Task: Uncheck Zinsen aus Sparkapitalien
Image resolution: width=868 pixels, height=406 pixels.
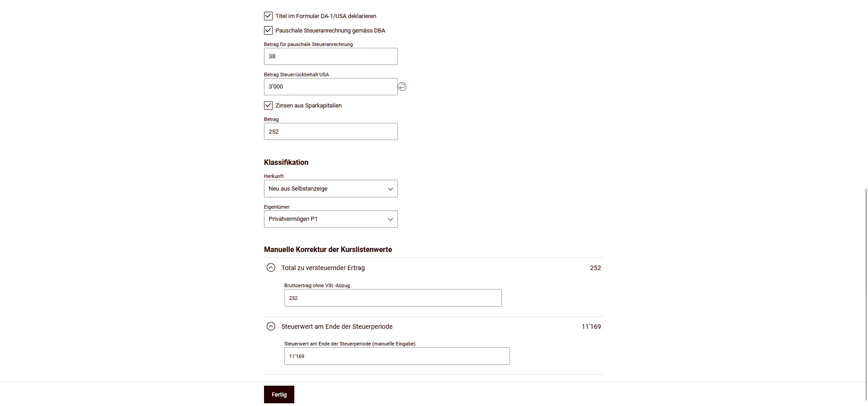Action: click(x=268, y=105)
